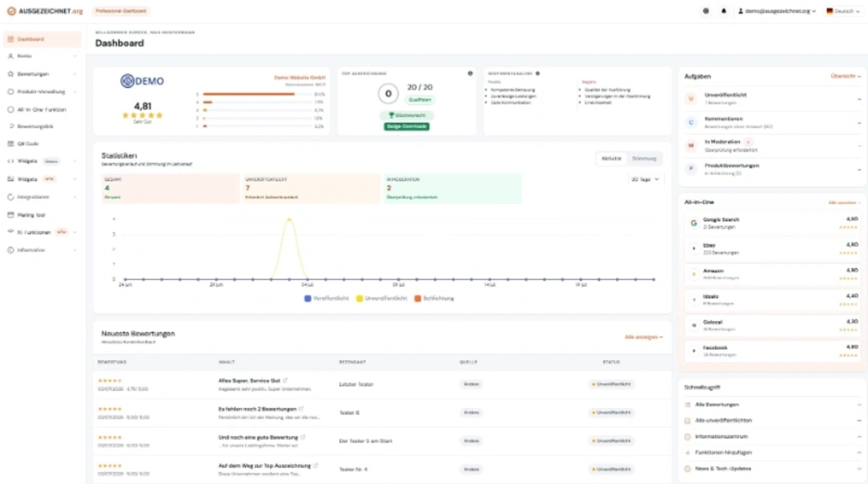Image resolution: width=868 pixels, height=484 pixels.
Task: Open the notifications bell icon
Action: (723, 11)
